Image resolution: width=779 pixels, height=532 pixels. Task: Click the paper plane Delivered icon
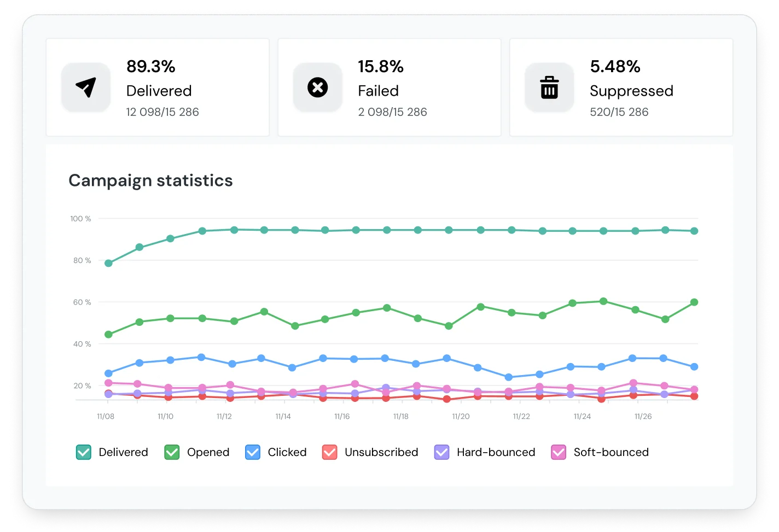click(x=86, y=87)
